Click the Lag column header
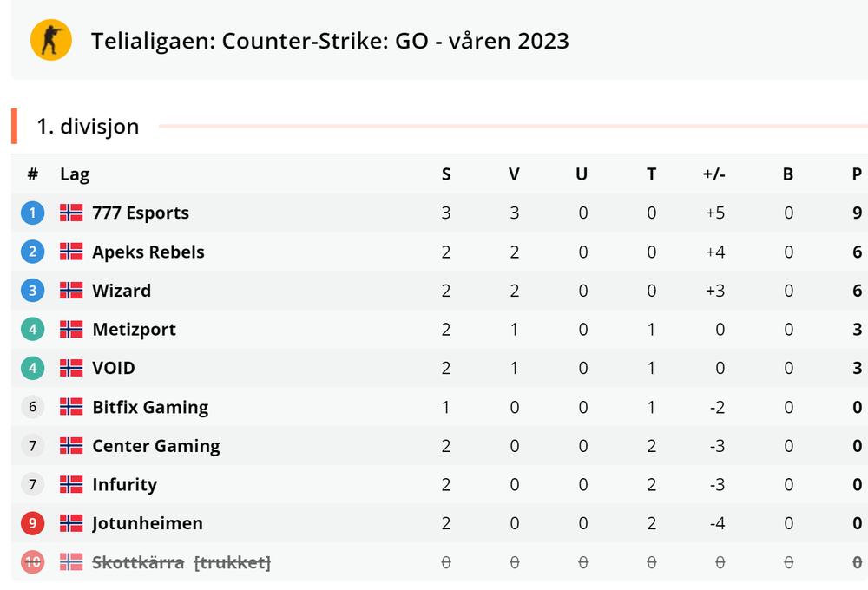 click(75, 174)
